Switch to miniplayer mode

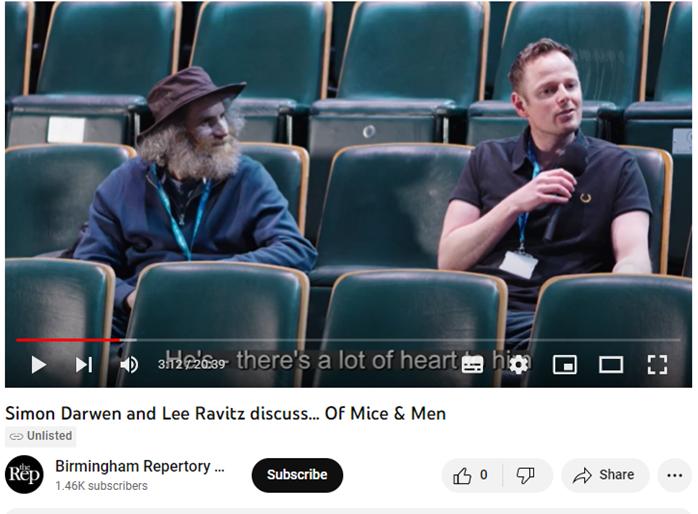click(x=565, y=365)
